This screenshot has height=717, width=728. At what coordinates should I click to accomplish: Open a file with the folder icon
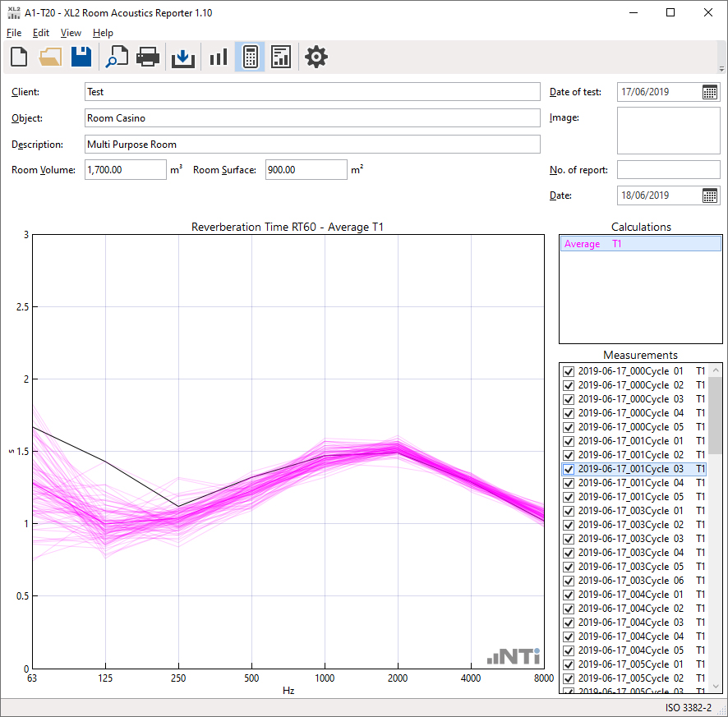(50, 57)
